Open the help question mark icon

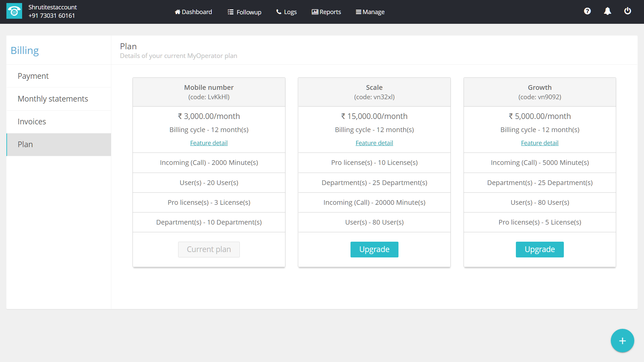[x=587, y=11]
